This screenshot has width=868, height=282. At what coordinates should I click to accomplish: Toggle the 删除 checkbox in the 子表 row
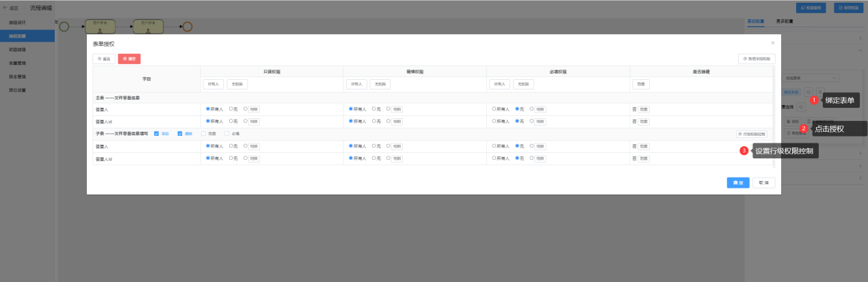(180, 134)
